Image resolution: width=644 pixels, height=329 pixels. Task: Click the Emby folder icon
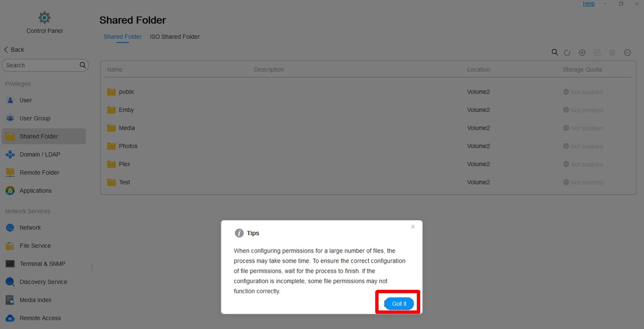pyautogui.click(x=111, y=110)
